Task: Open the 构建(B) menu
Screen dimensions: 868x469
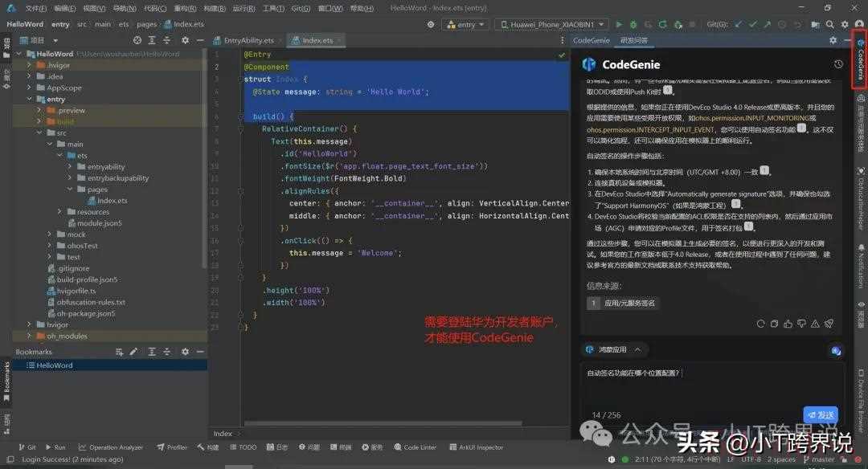Action: pyautogui.click(x=215, y=8)
